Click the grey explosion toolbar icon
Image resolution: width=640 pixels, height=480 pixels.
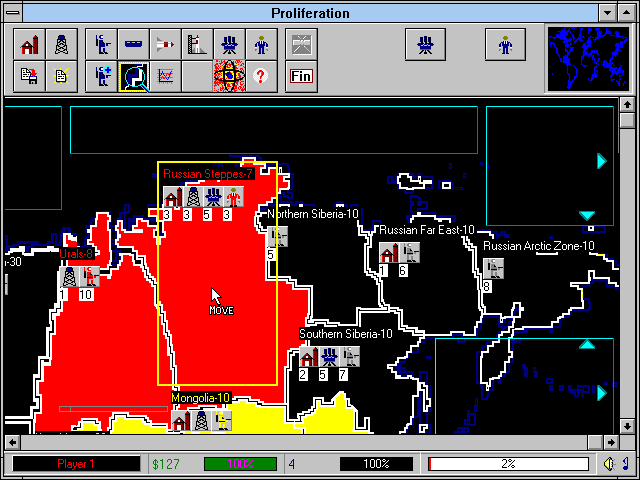tap(301, 44)
